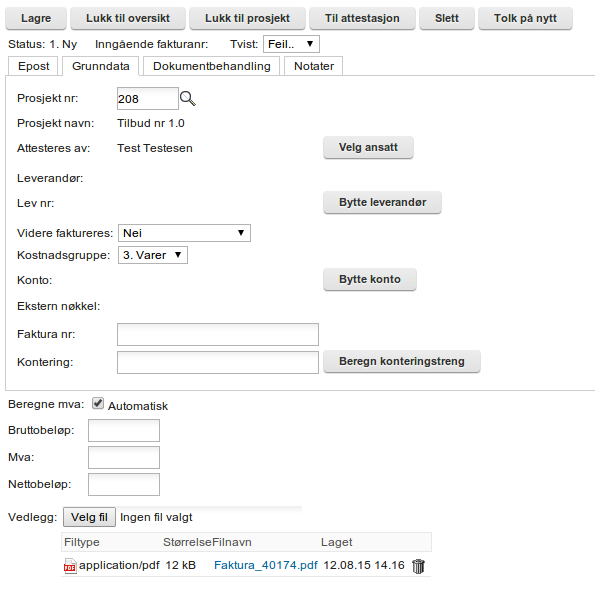Go to the Notater tab

[314, 66]
